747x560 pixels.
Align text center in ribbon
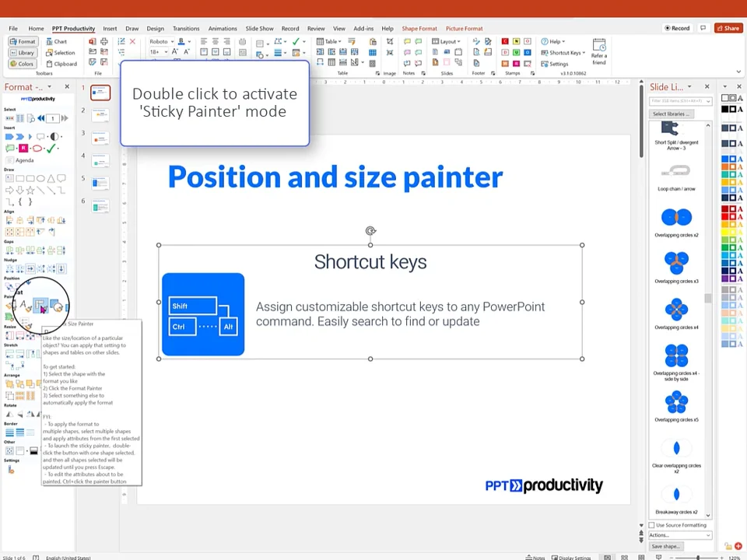point(216,41)
